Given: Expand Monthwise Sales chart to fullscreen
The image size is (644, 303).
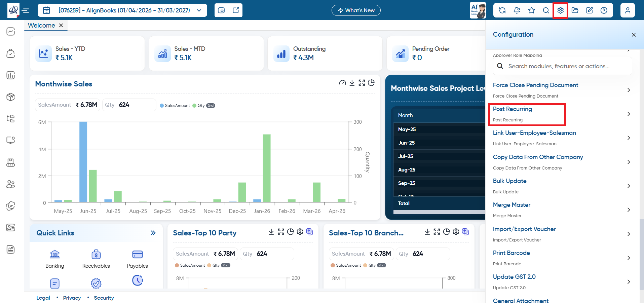Looking at the screenshot, I should click(x=362, y=83).
